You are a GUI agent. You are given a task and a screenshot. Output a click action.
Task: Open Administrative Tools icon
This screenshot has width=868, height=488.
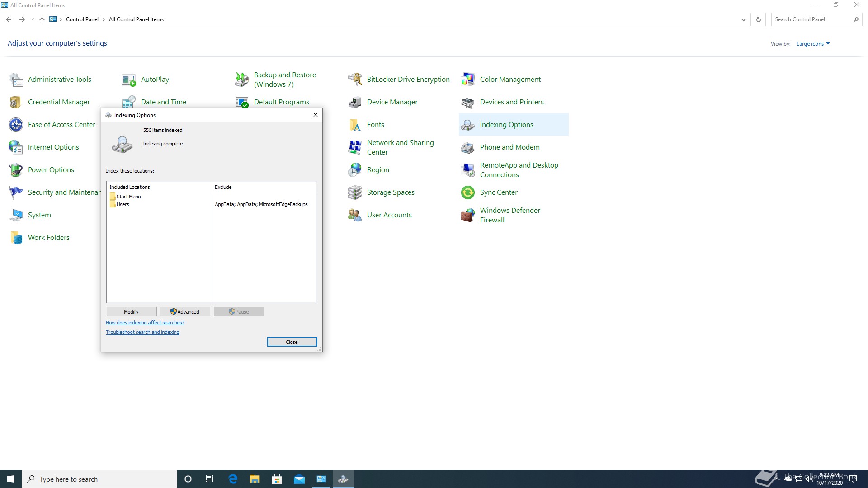click(16, 80)
